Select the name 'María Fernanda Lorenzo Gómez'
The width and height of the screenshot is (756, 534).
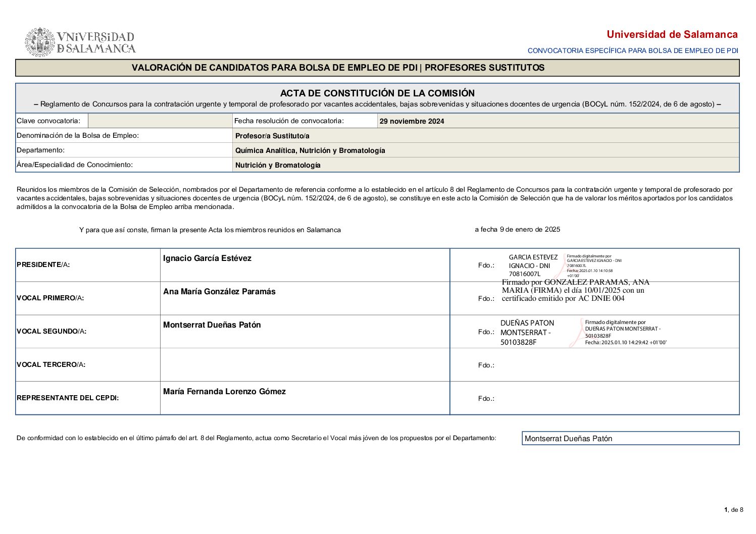point(224,392)
